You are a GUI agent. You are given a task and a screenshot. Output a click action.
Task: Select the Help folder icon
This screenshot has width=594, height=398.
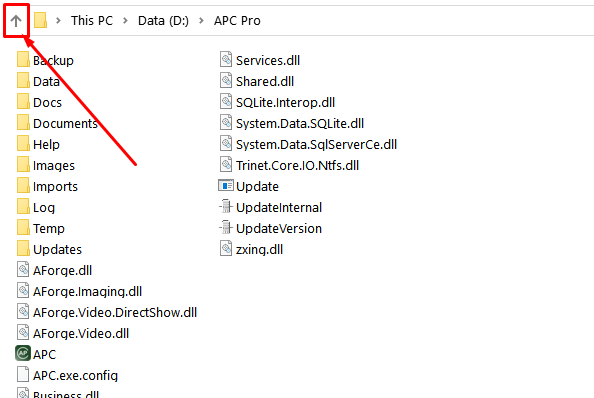(23, 144)
